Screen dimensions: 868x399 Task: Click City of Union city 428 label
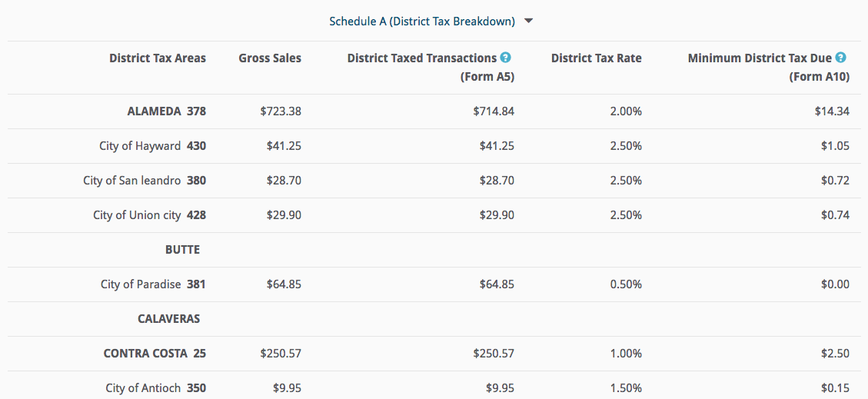point(149,214)
